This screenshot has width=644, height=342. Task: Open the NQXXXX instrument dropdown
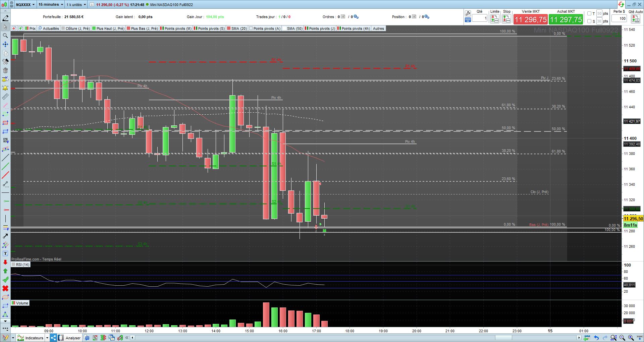pyautogui.click(x=25, y=4)
